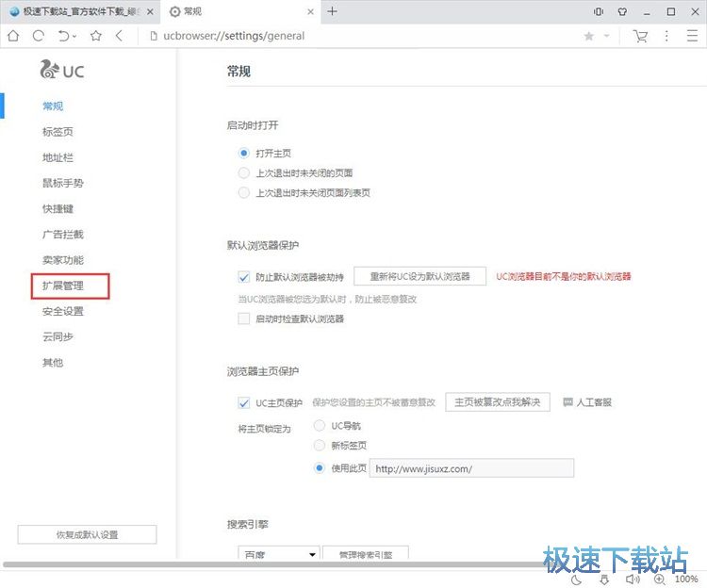This screenshot has height=588, width=707.
Task: Open the hamburger main menu icon
Action: click(x=692, y=36)
